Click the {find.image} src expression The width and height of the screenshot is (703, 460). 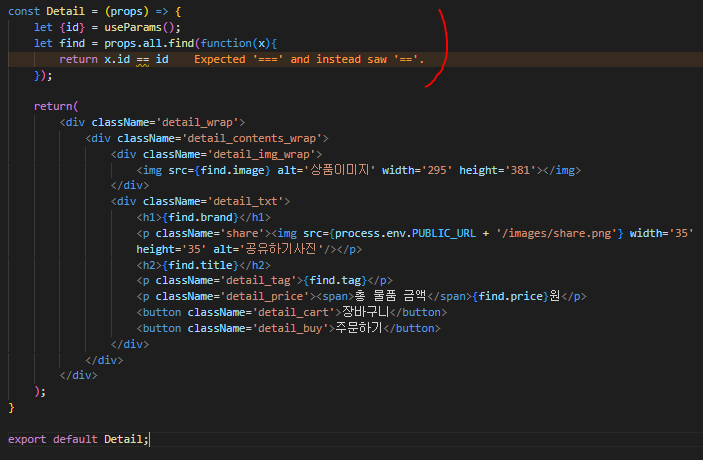232,170
